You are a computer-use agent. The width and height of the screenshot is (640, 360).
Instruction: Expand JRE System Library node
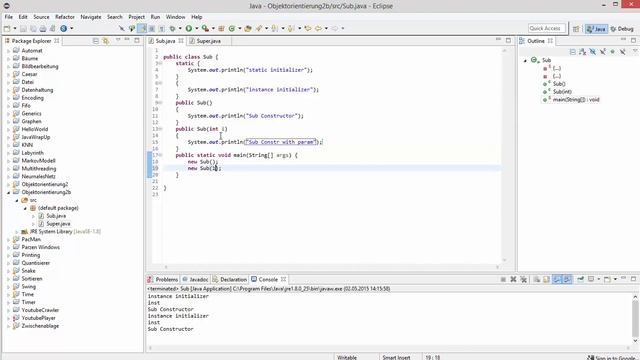17,232
